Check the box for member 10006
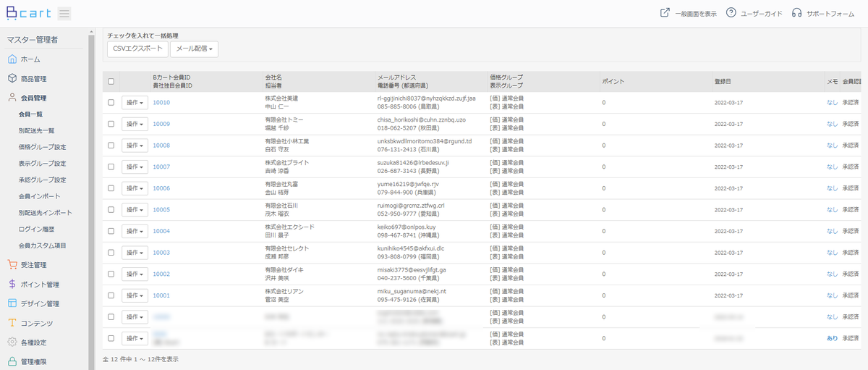Screen dimensions: 868x370 point(111,188)
